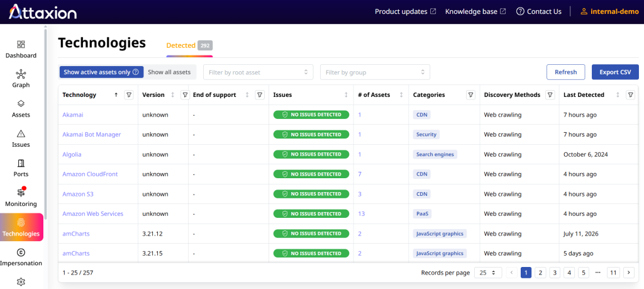Open the Filter by group dropdown

point(375,72)
